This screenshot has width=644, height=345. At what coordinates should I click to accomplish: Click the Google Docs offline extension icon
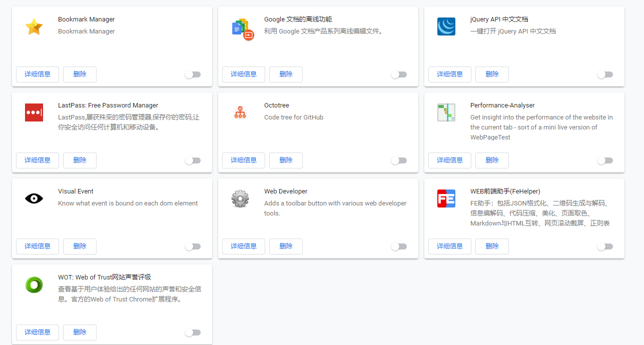click(x=243, y=29)
